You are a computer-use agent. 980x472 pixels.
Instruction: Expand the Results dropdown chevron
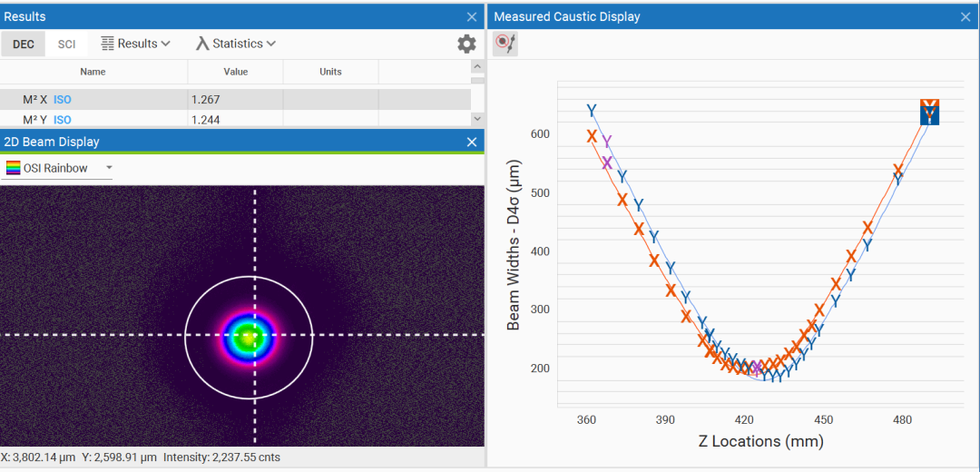[165, 44]
